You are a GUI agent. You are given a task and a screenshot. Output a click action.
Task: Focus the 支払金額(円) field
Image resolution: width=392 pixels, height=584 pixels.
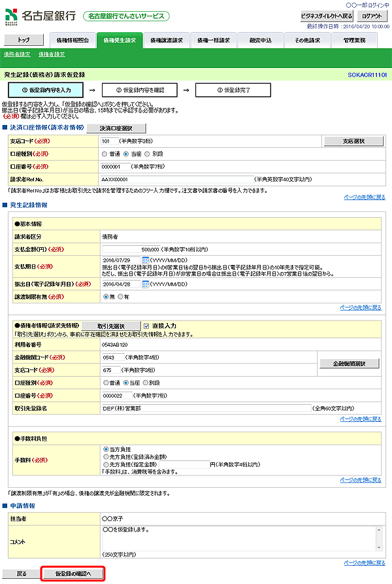click(131, 249)
